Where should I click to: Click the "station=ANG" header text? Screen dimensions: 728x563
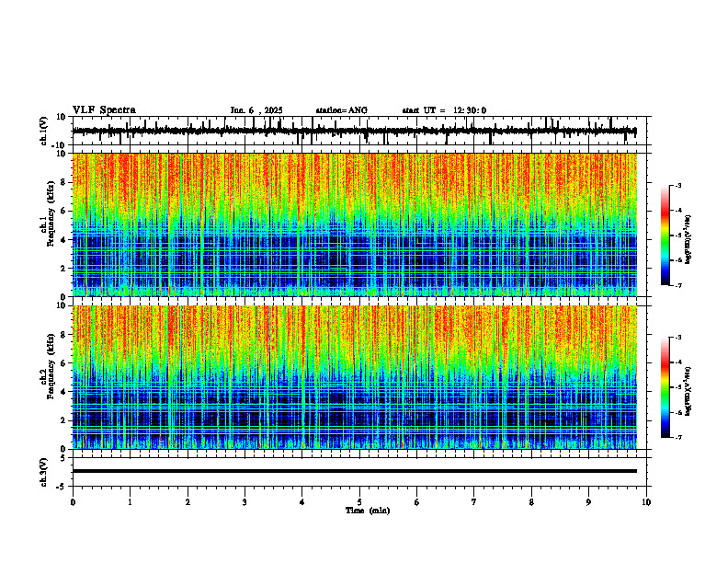(342, 110)
